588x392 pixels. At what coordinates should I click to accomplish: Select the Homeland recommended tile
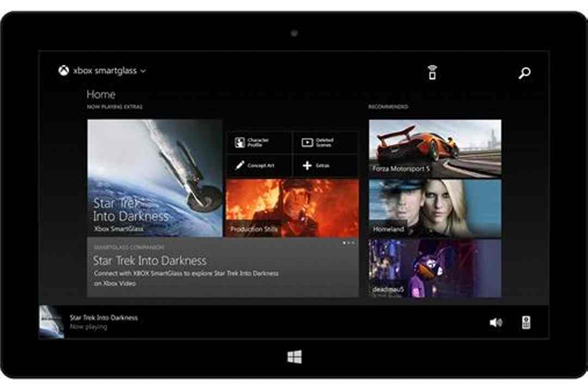tap(435, 208)
